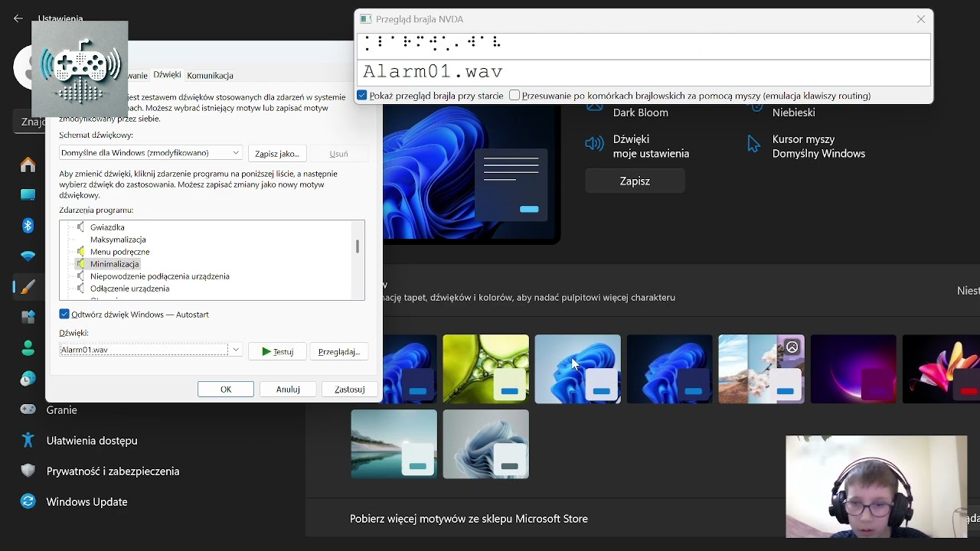Choose the lake landscape theme thumbnail
Image resolution: width=980 pixels, height=551 pixels.
point(394,444)
